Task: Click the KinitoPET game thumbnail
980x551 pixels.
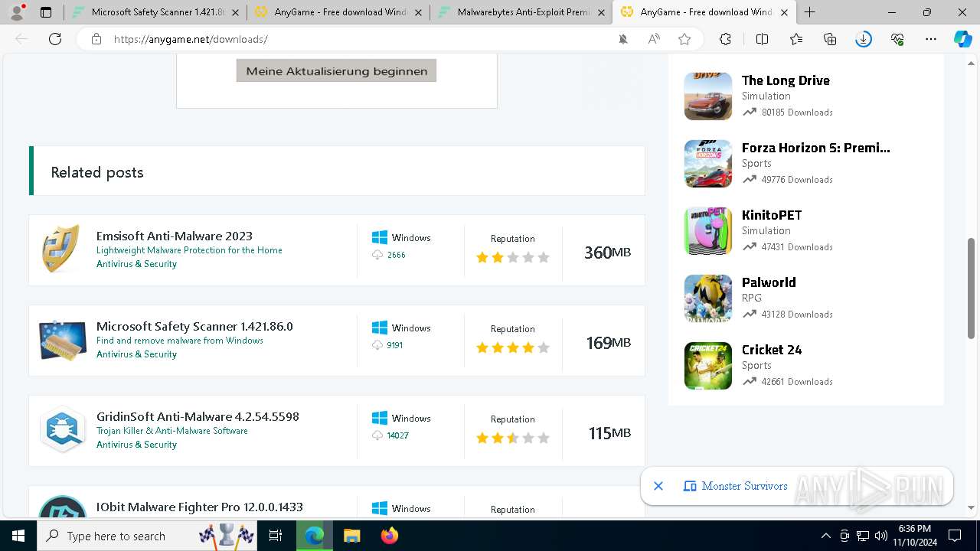Action: (x=708, y=231)
